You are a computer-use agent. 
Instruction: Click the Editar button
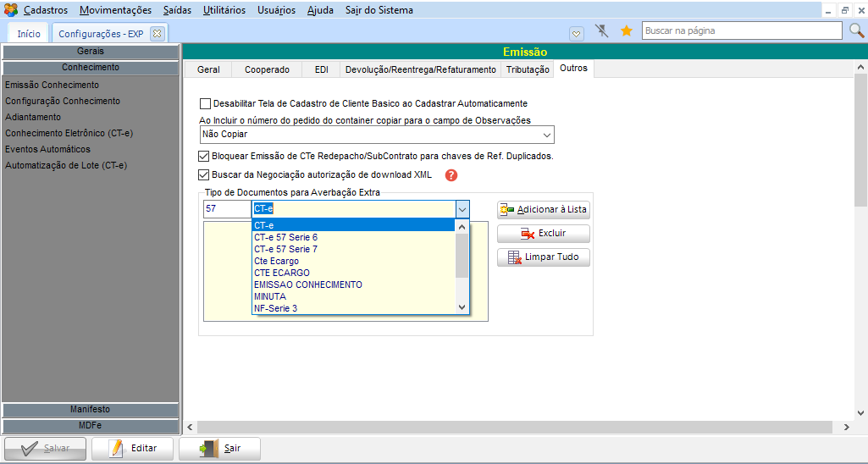[132, 448]
